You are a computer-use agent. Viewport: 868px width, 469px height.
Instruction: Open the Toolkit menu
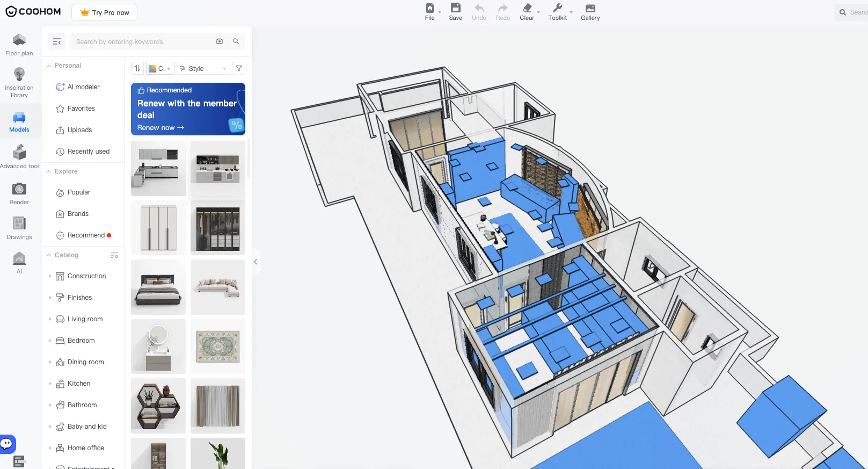point(558,12)
